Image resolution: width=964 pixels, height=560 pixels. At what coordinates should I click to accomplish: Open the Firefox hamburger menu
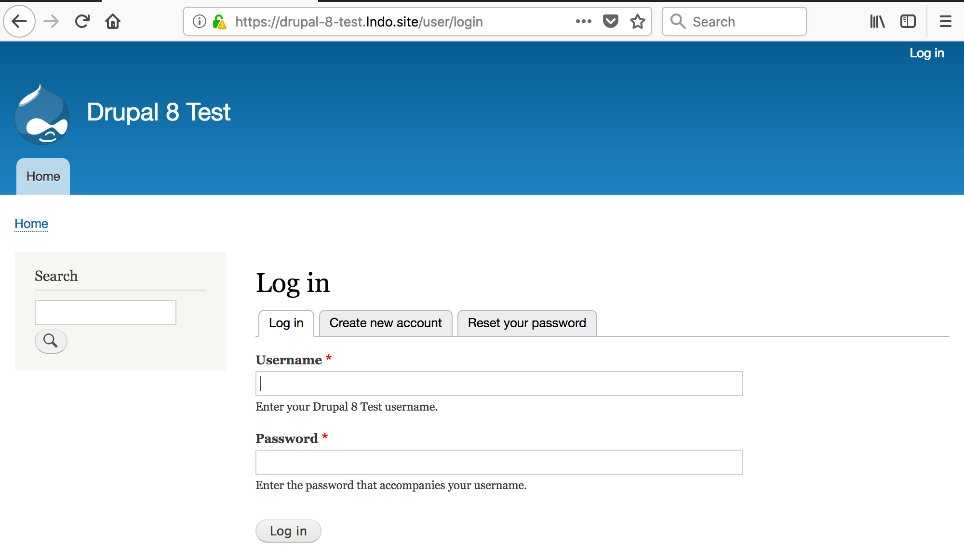[946, 21]
